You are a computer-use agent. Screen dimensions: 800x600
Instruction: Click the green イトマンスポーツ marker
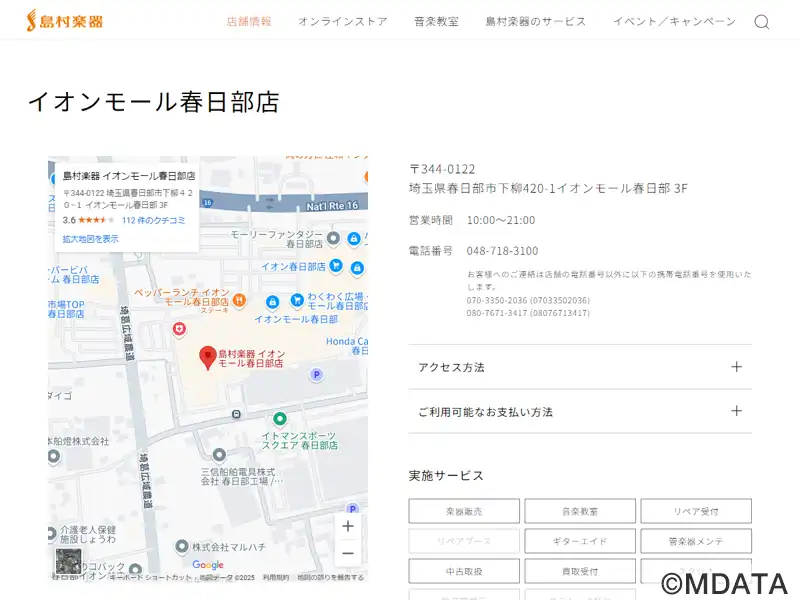coord(279,419)
